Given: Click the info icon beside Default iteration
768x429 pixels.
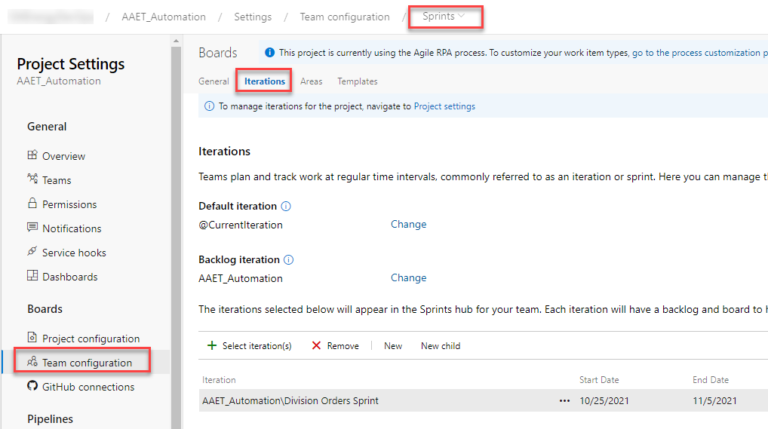Looking at the screenshot, I should [285, 206].
